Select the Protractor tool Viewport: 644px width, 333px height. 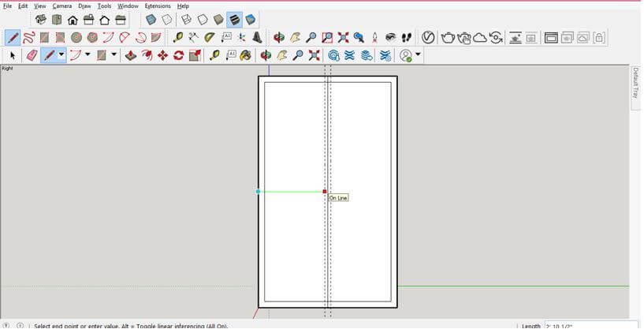click(x=210, y=38)
